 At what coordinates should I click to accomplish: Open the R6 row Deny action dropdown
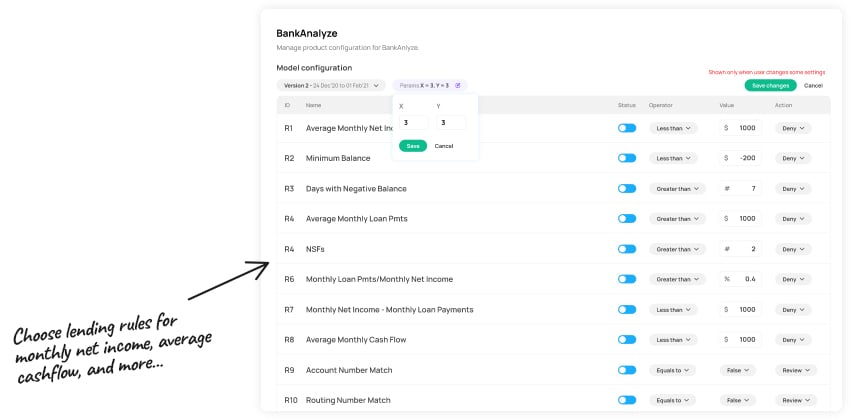793,279
